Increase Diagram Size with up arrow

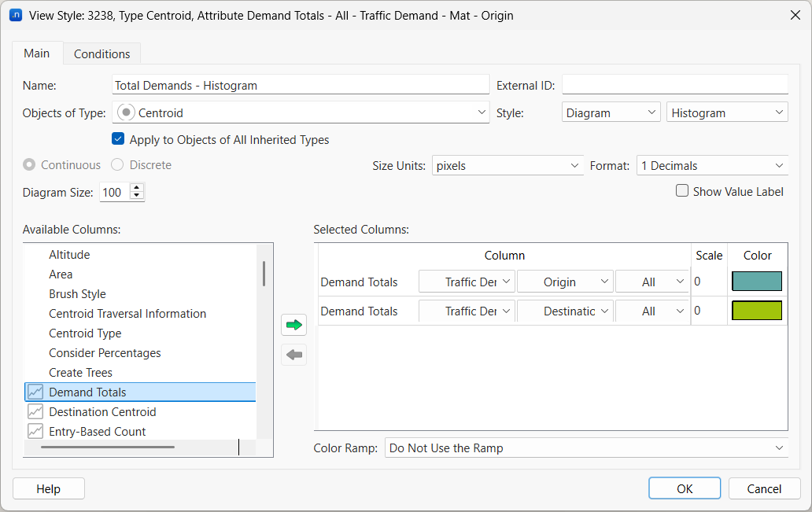137,188
